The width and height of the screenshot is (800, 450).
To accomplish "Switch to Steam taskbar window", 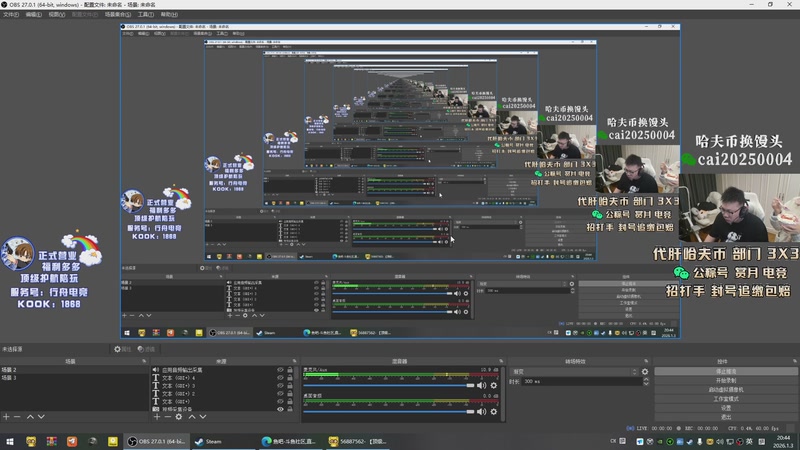I will 222,441.
